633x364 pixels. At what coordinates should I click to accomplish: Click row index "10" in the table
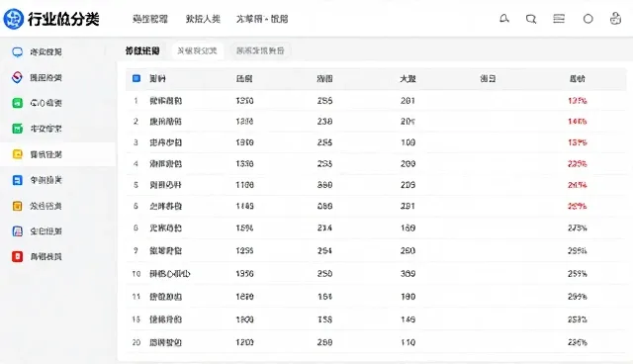click(x=136, y=274)
